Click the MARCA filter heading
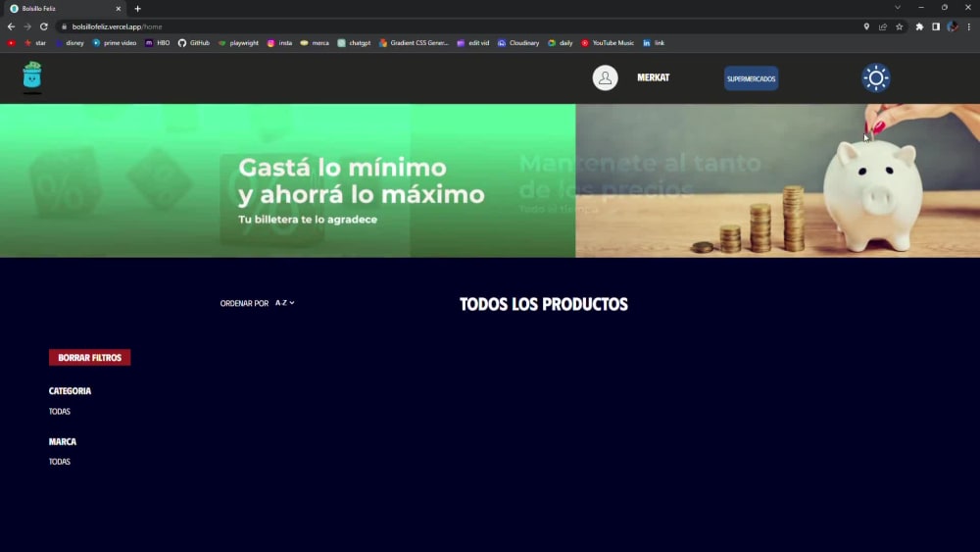The height and width of the screenshot is (552, 980). [63, 441]
